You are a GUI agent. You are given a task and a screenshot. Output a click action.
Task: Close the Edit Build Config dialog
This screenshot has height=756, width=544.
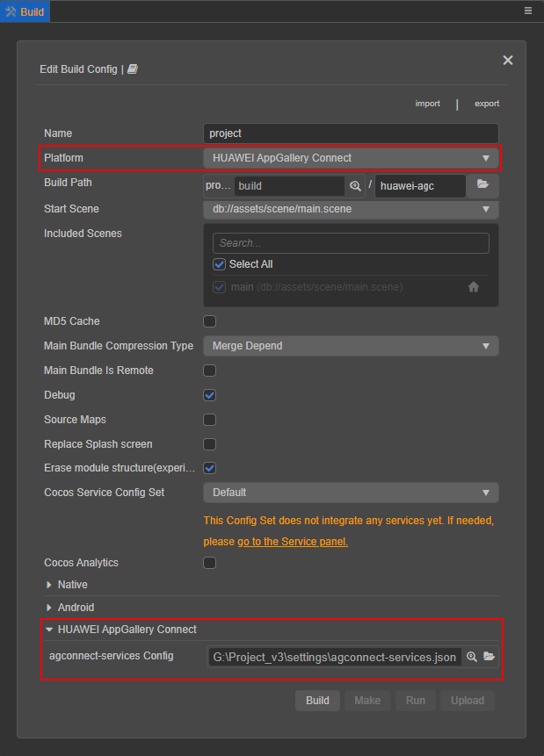[x=508, y=61]
